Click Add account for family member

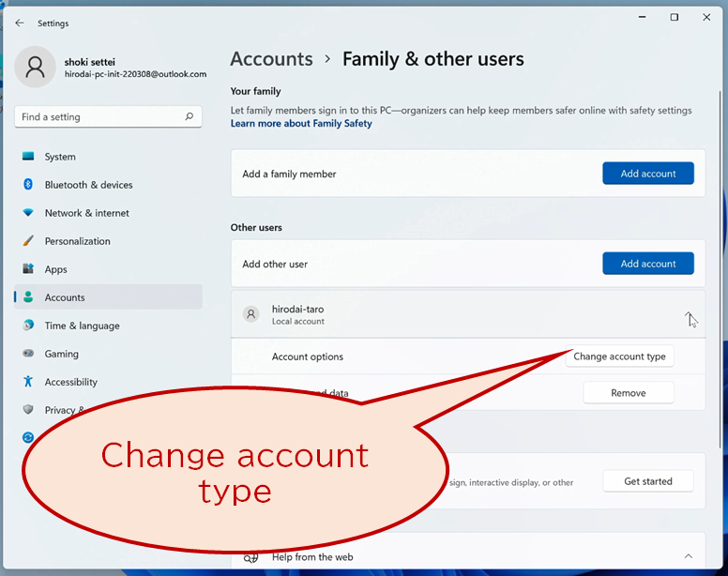(x=648, y=174)
